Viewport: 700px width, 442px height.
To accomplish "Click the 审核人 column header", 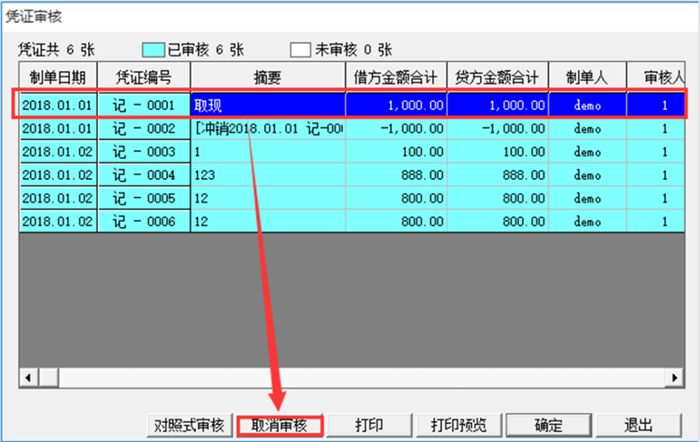I will (656, 77).
